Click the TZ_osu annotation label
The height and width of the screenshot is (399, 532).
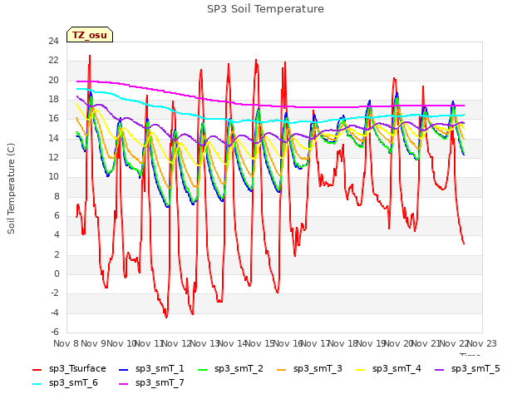(x=90, y=35)
